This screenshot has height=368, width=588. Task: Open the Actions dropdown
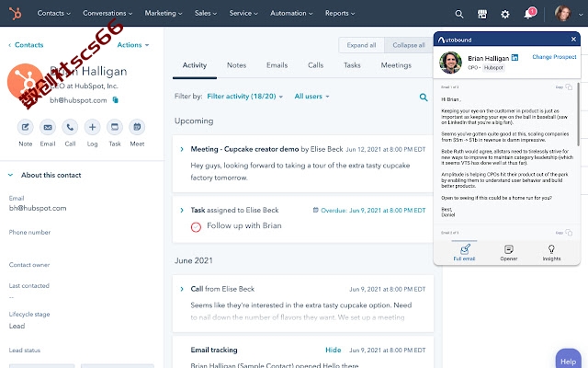point(133,45)
